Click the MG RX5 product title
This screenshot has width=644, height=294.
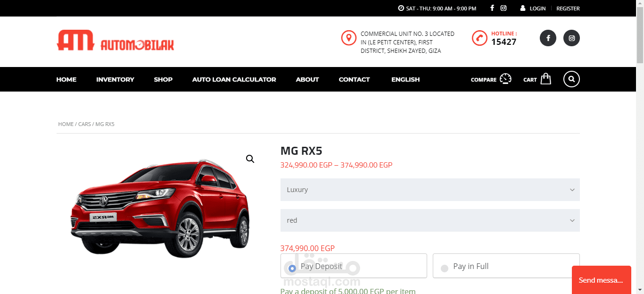301,151
